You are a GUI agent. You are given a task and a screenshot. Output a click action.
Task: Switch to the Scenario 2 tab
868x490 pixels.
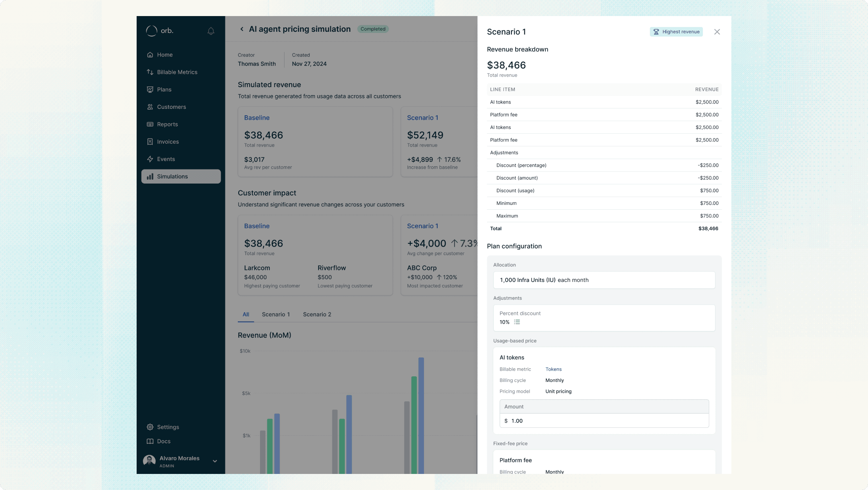point(317,314)
